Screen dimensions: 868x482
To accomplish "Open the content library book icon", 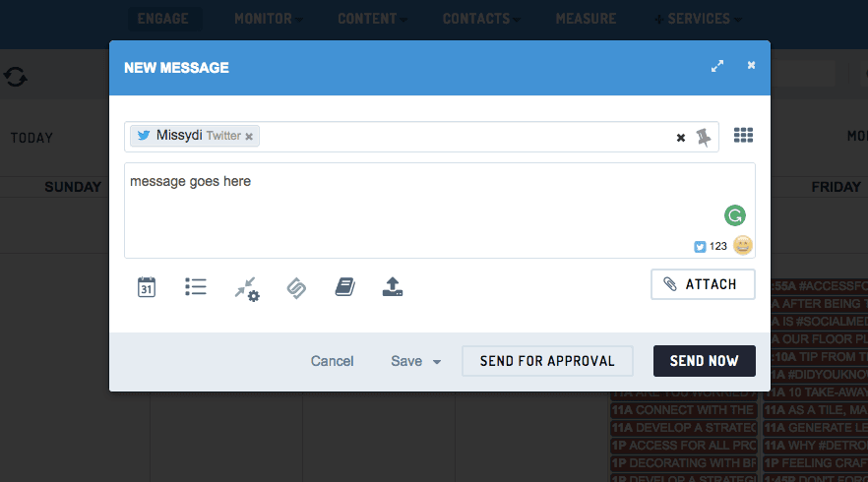I will click(344, 287).
